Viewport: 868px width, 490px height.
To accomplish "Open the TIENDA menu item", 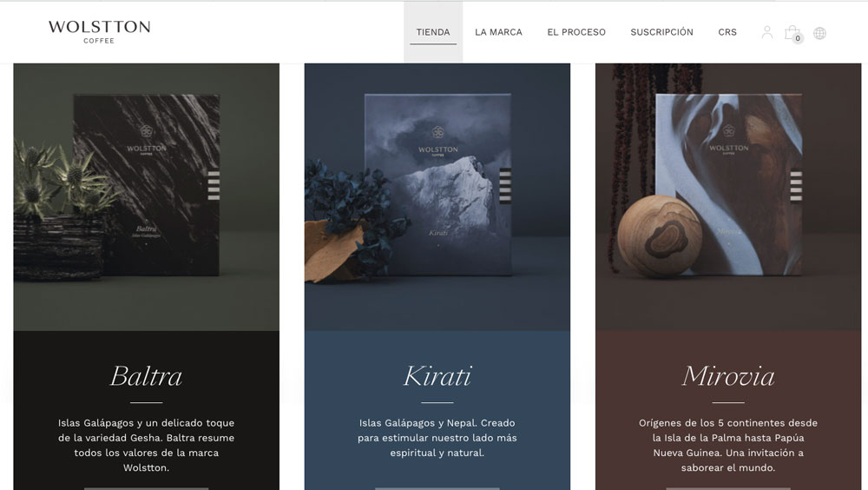I will (433, 32).
